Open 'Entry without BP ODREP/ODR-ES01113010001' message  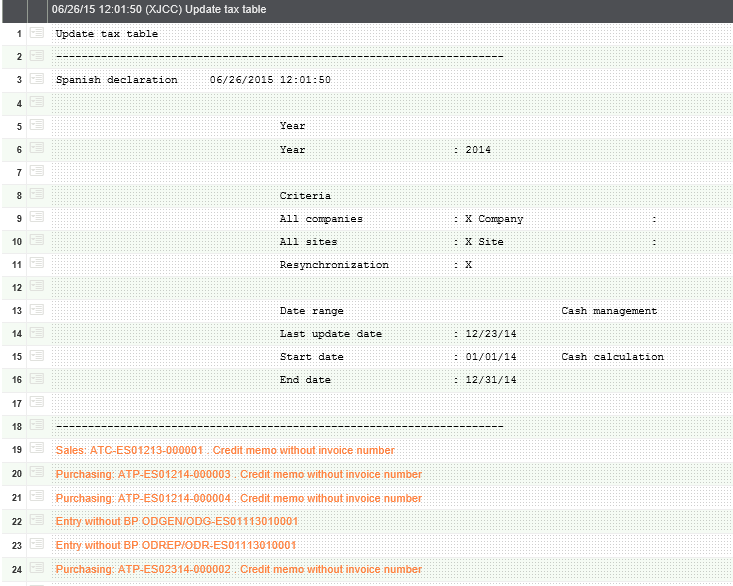pos(177,545)
